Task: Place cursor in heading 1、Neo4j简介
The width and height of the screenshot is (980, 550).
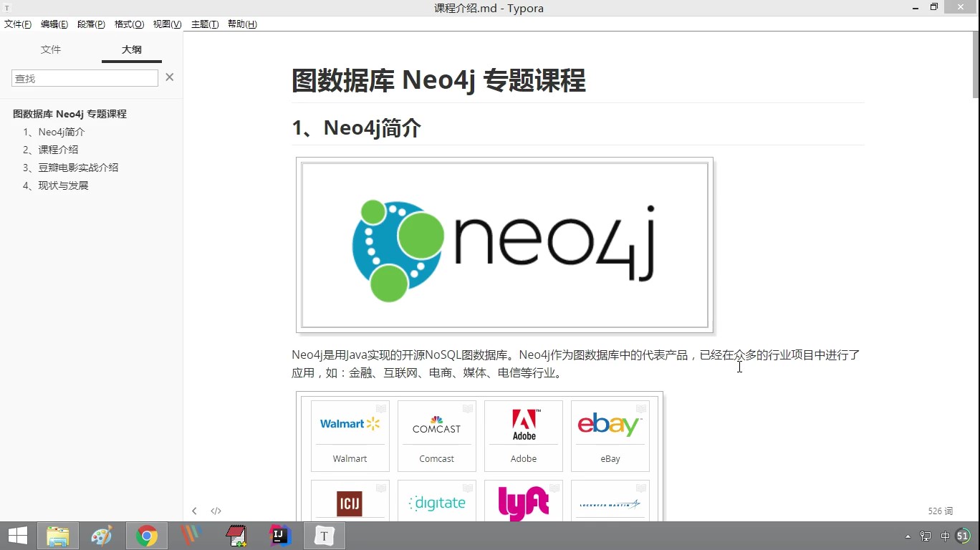Action: click(356, 128)
